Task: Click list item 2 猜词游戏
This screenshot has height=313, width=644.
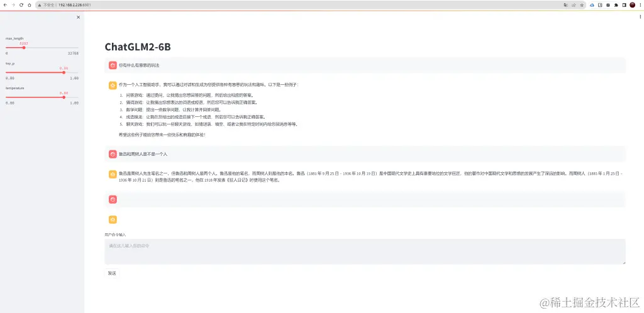Action: pyautogui.click(x=192, y=102)
